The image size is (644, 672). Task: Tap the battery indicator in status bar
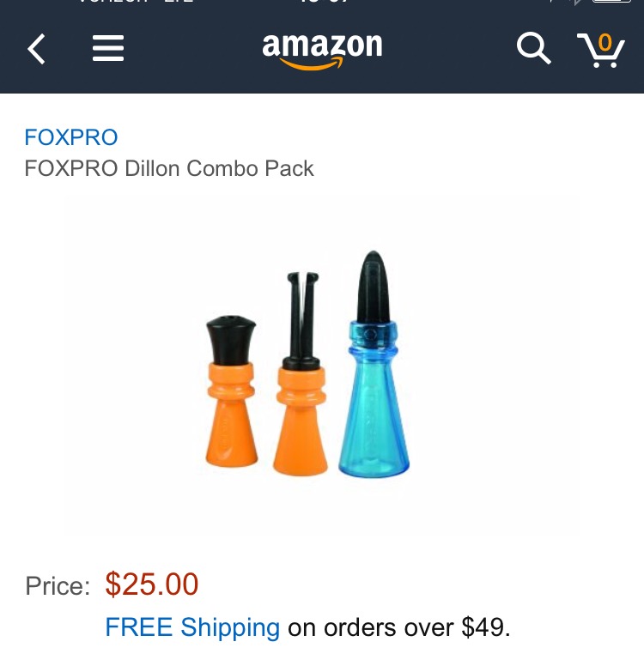[x=611, y=1]
